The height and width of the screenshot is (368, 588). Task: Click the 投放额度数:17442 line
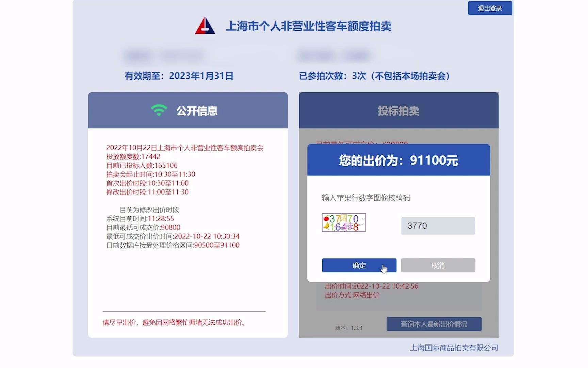pos(133,157)
